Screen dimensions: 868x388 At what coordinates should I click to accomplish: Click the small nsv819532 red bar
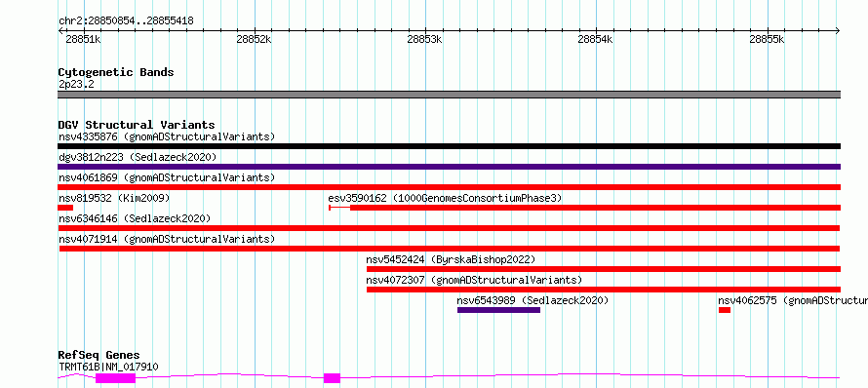[x=65, y=208]
